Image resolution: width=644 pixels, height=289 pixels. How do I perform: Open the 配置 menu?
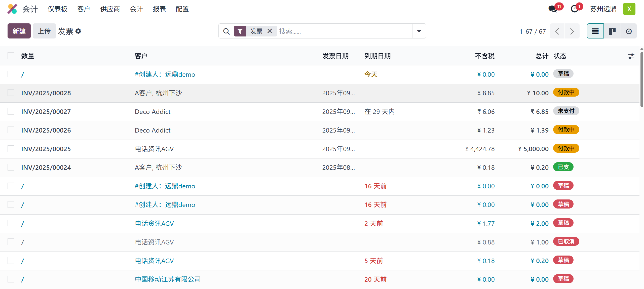click(x=182, y=9)
